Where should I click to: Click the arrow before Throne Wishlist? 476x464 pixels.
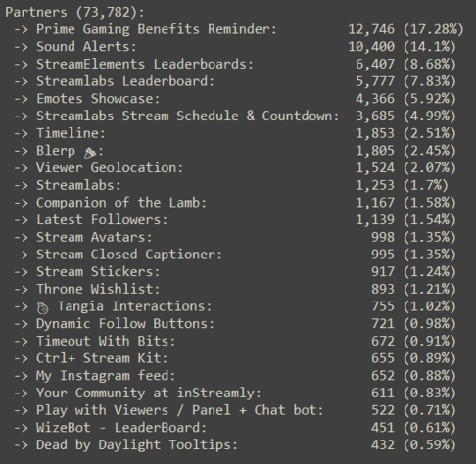(x=21, y=289)
